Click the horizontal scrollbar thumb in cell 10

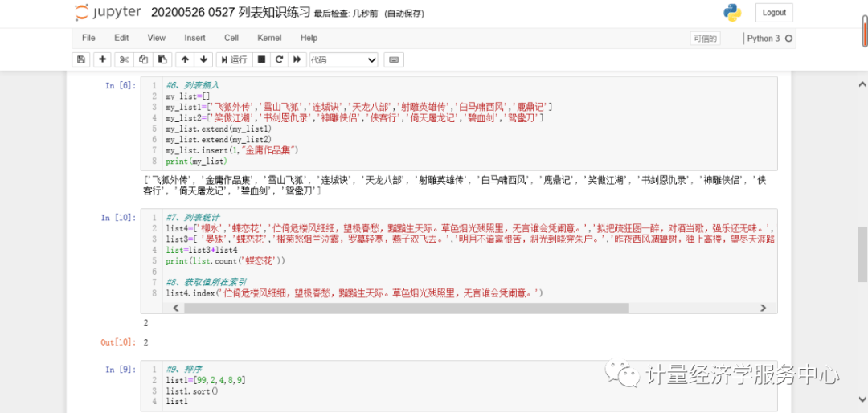point(407,308)
